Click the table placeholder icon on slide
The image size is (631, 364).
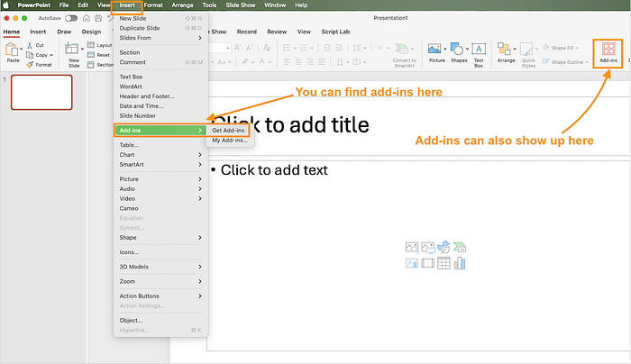tap(444, 263)
